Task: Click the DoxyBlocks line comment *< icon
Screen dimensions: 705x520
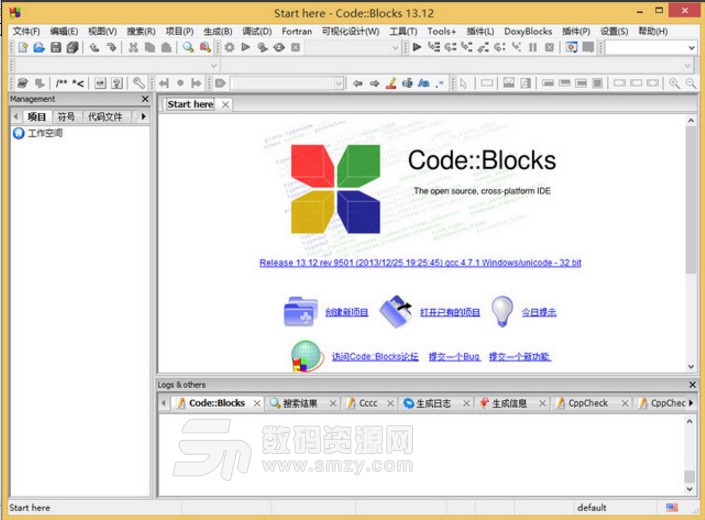Action: coord(78,83)
